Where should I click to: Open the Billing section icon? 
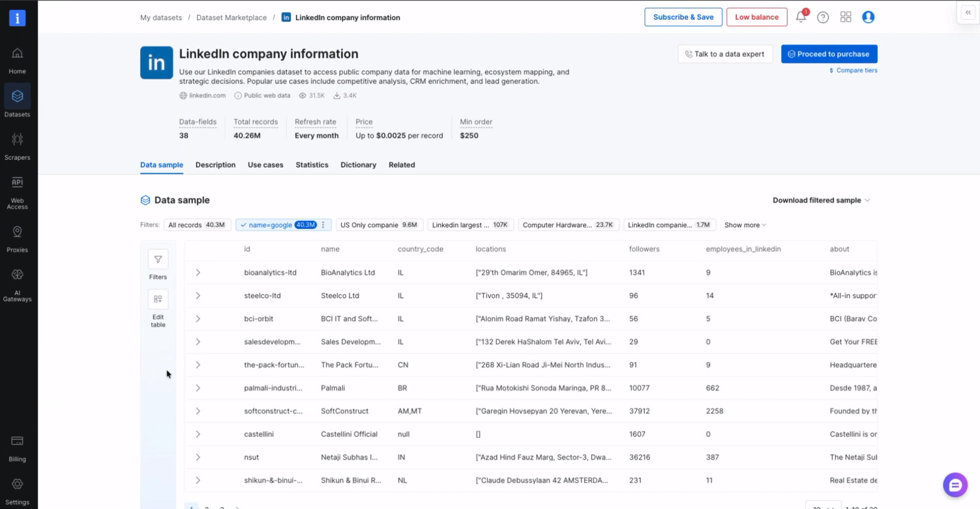coord(17,441)
